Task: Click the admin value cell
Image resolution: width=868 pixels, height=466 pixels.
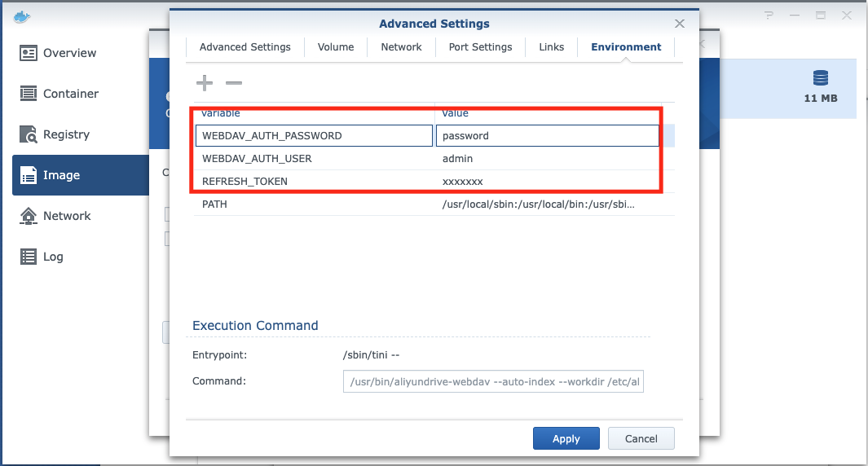Action: pos(457,159)
